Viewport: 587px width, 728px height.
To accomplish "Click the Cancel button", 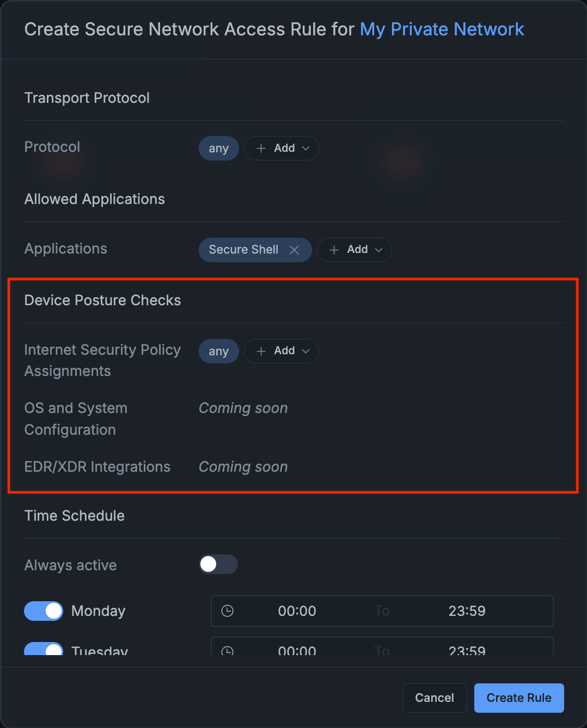I will click(x=434, y=698).
